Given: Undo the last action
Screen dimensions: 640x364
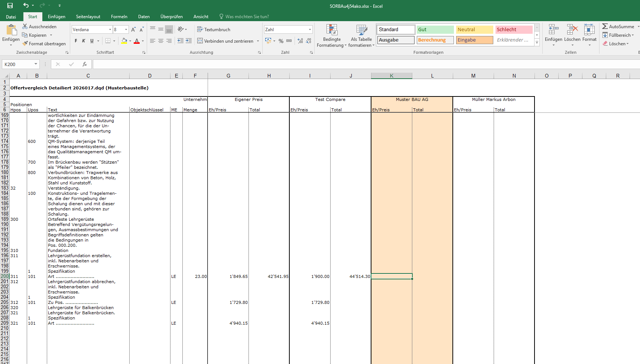Looking at the screenshot, I should pos(26,6).
